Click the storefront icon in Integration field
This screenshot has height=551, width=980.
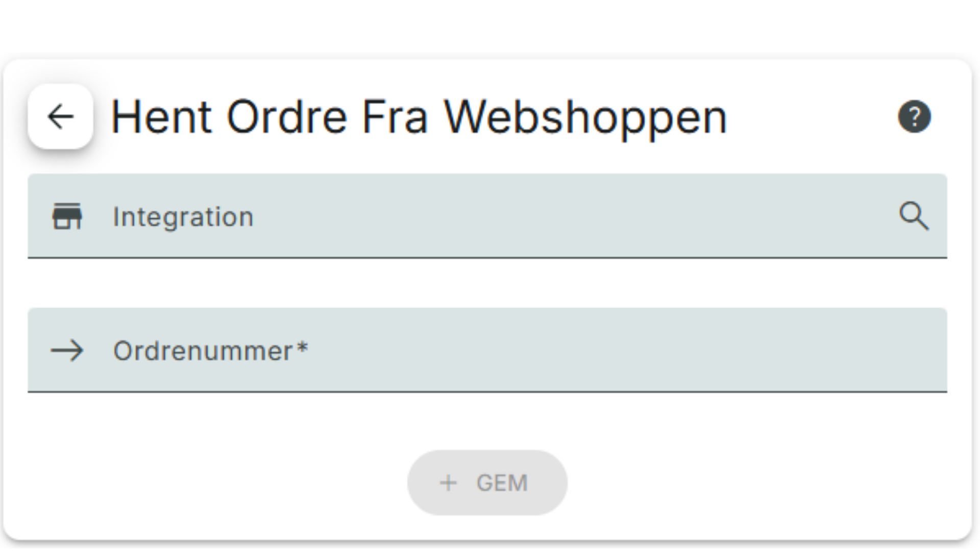[x=67, y=216]
